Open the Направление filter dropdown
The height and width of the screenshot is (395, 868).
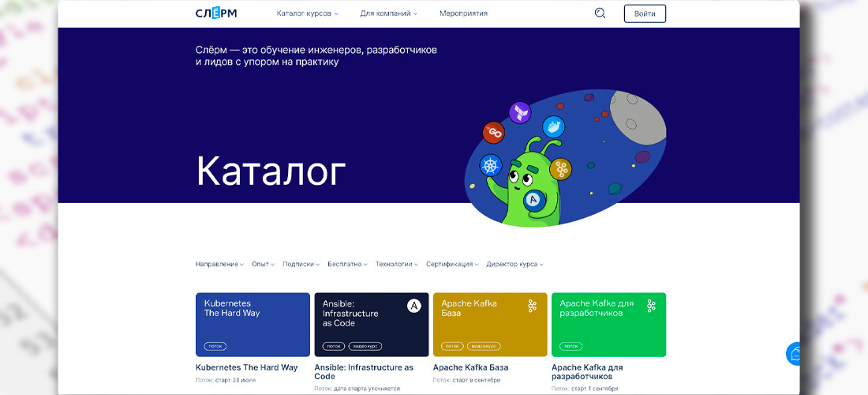pyautogui.click(x=220, y=265)
